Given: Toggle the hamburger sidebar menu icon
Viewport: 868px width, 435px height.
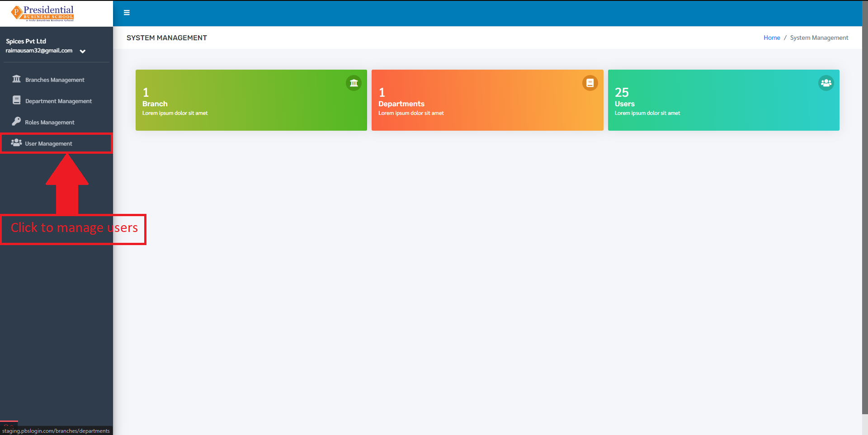Looking at the screenshot, I should pos(127,13).
